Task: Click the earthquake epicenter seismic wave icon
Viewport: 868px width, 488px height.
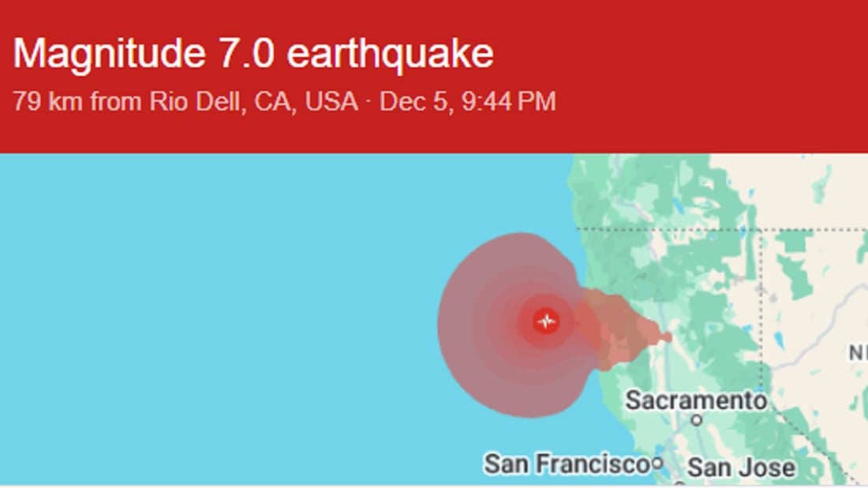Action: click(546, 321)
